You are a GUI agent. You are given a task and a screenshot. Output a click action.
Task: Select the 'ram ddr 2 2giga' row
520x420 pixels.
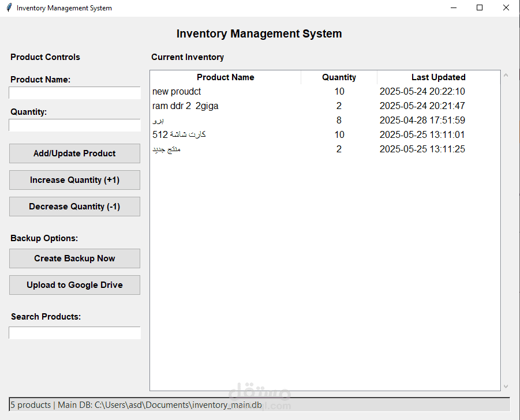(325, 106)
